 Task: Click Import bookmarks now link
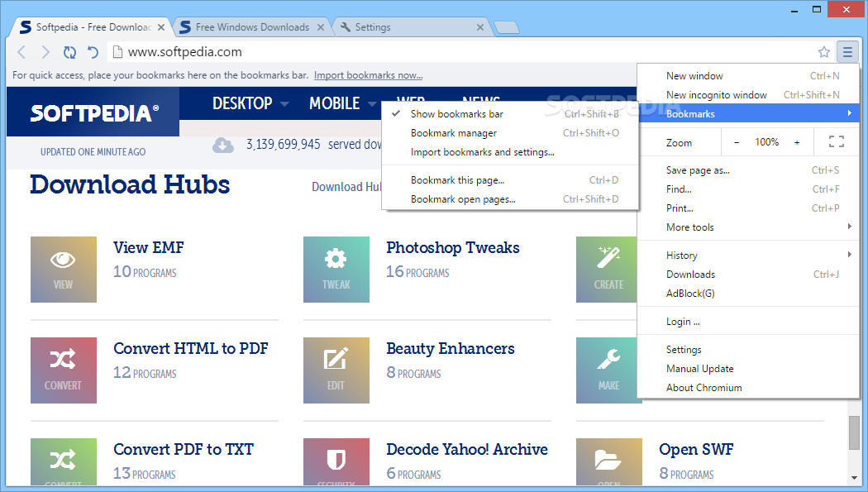tap(368, 75)
